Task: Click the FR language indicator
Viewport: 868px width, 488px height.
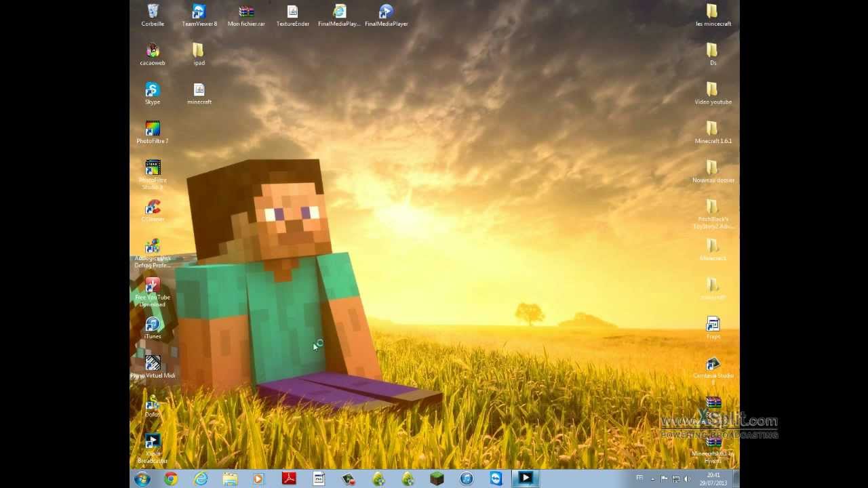Action: tap(639, 478)
